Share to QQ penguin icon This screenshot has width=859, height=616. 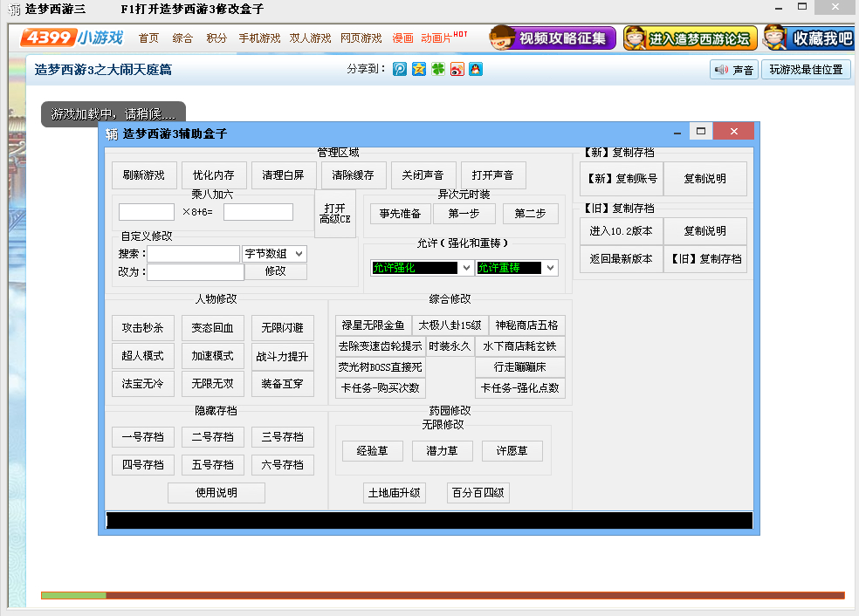[x=476, y=70]
